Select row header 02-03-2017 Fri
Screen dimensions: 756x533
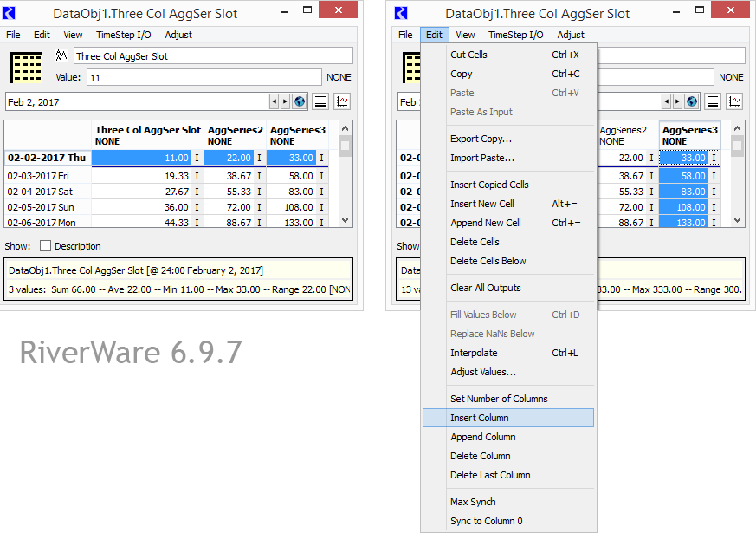(x=48, y=176)
